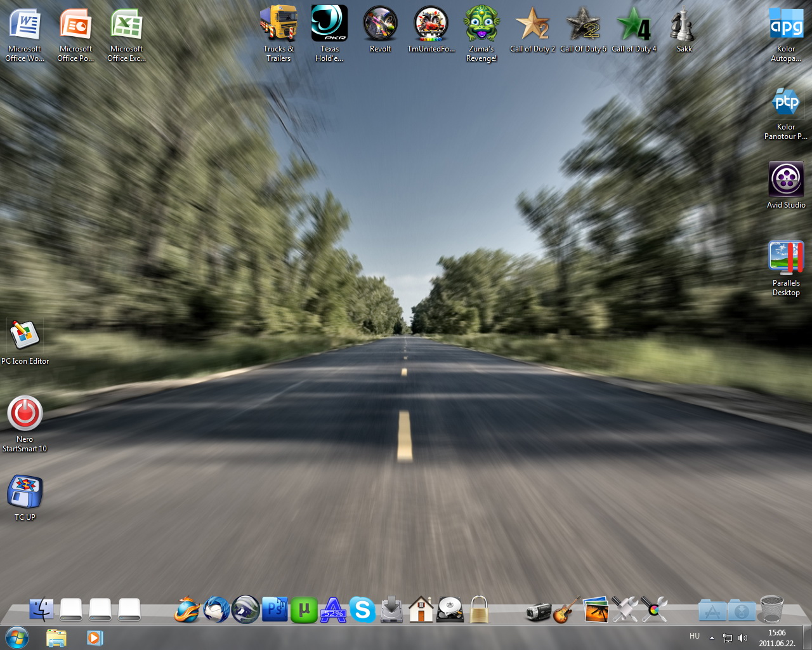The image size is (812, 650).
Task: Launch uTorrent from the dock
Action: click(x=304, y=611)
